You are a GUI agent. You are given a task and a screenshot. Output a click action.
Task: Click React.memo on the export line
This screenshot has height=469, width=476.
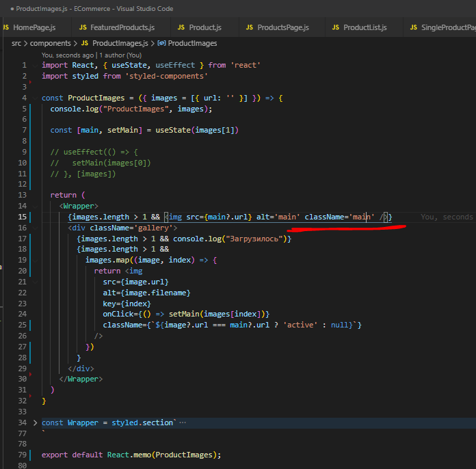point(131,455)
